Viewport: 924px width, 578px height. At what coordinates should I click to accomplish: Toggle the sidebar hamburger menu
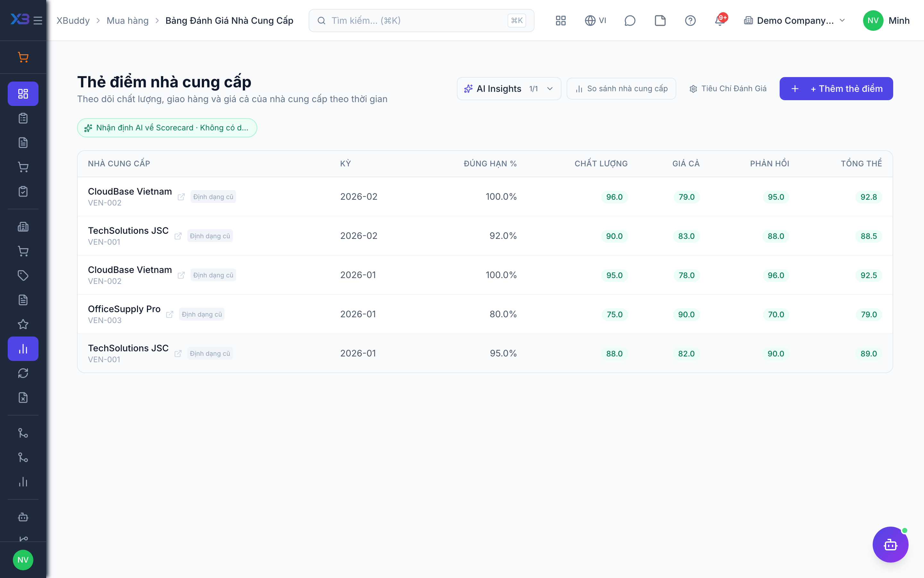click(x=38, y=20)
